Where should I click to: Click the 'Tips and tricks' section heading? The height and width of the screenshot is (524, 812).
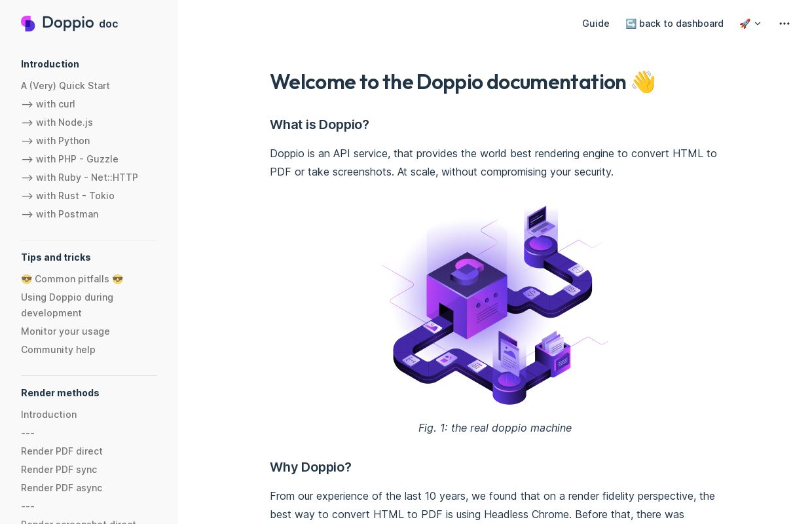click(56, 257)
